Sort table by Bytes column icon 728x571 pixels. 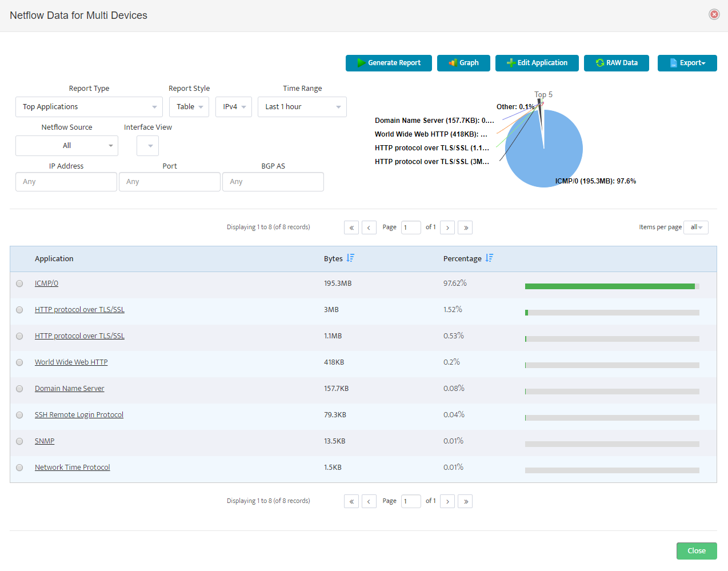click(350, 258)
